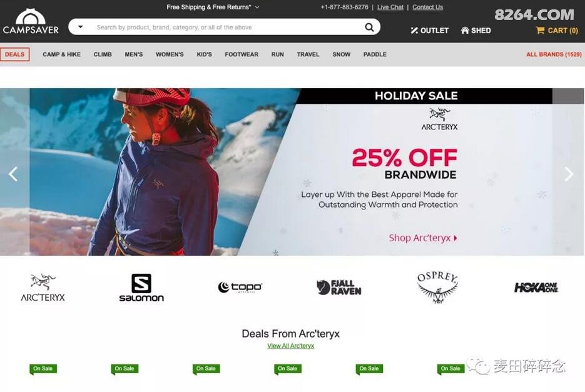Screen dimensions: 585x392
Task: Select the Salomon brand logo
Action: [141, 288]
